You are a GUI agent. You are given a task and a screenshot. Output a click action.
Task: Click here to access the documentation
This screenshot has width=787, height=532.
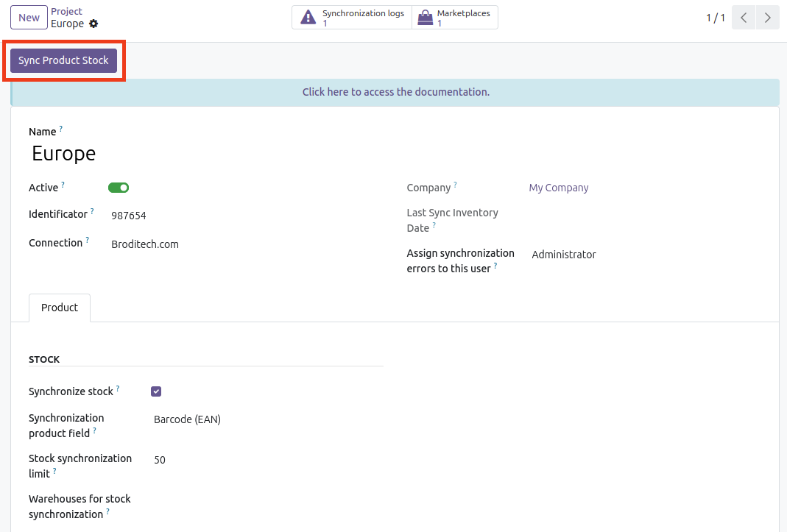pos(395,92)
